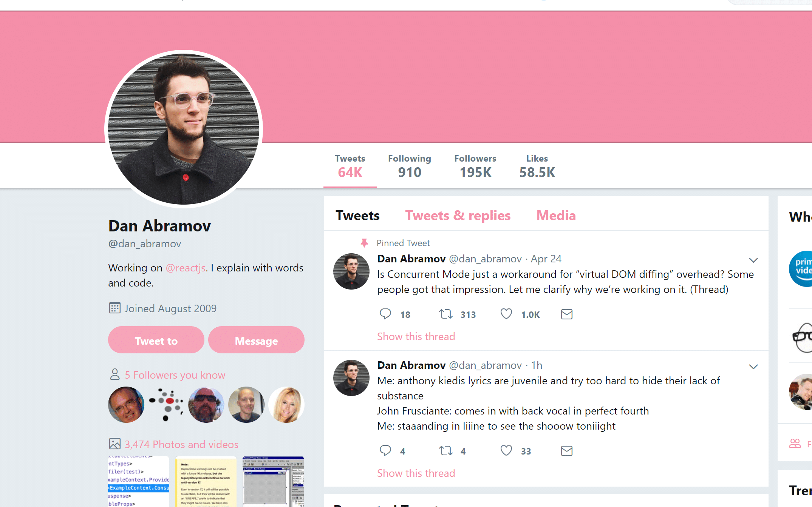Open the yellow deprecation note media thumbnail

pyautogui.click(x=206, y=481)
